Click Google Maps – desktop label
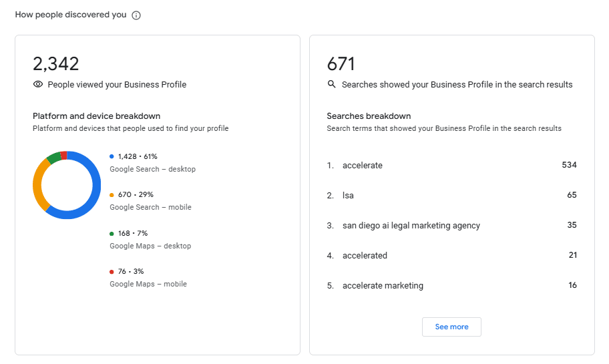This screenshot has width=609, height=364. (x=150, y=246)
